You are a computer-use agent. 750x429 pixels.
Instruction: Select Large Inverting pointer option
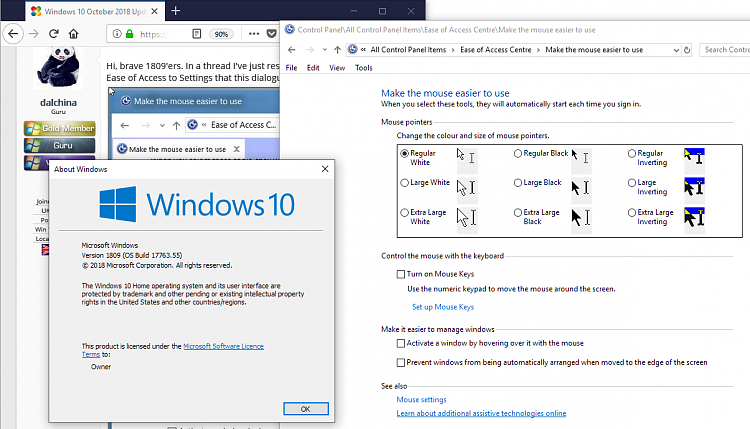click(x=632, y=183)
